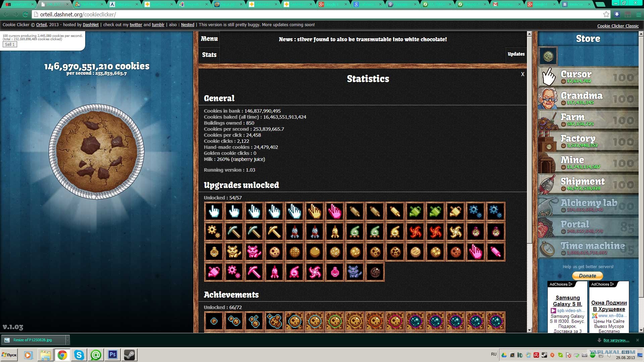Select the first red portal swirl upgrade

click(415, 232)
